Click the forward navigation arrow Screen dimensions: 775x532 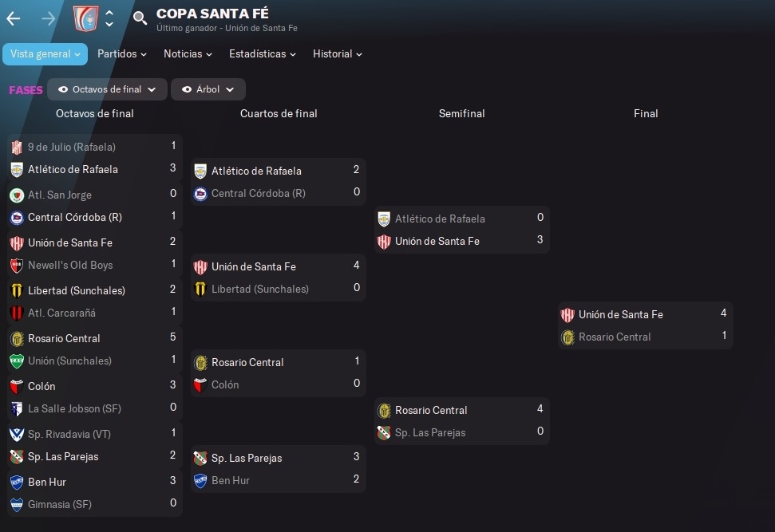point(49,19)
